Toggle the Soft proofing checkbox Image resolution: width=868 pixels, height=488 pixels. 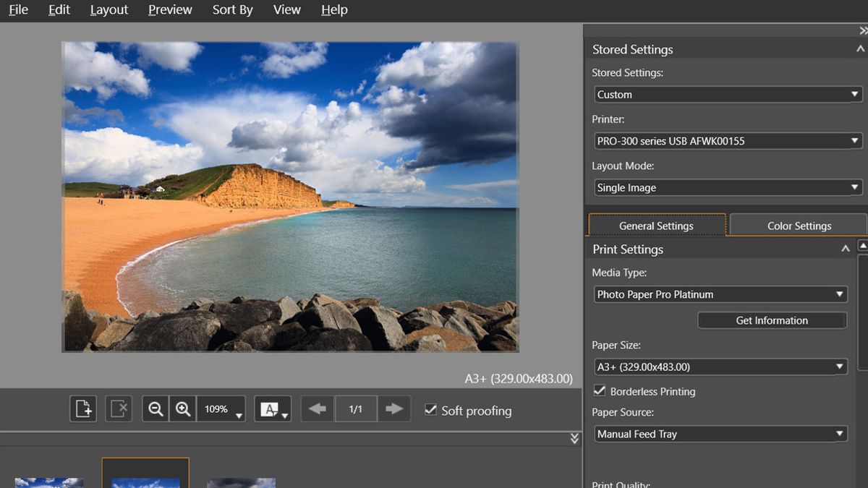tap(430, 410)
